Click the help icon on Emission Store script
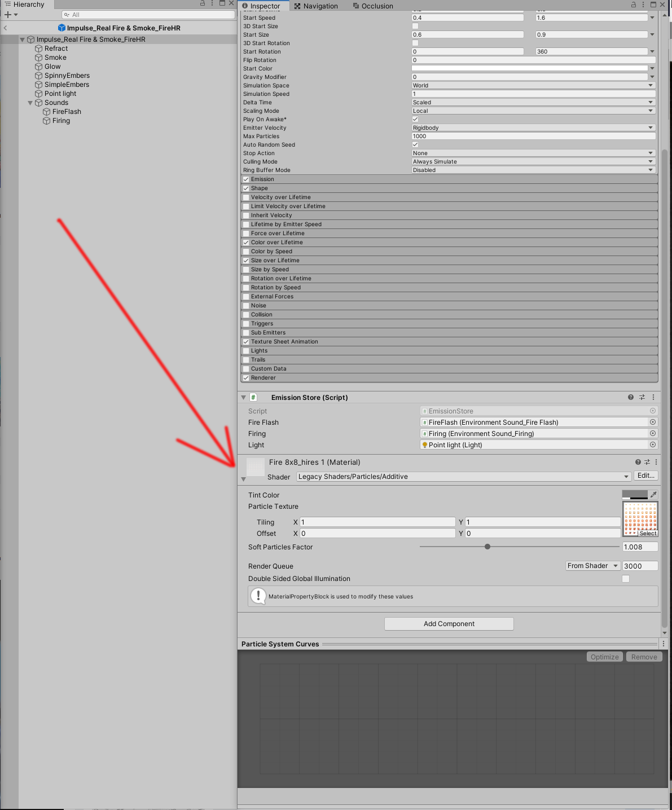 coord(630,397)
